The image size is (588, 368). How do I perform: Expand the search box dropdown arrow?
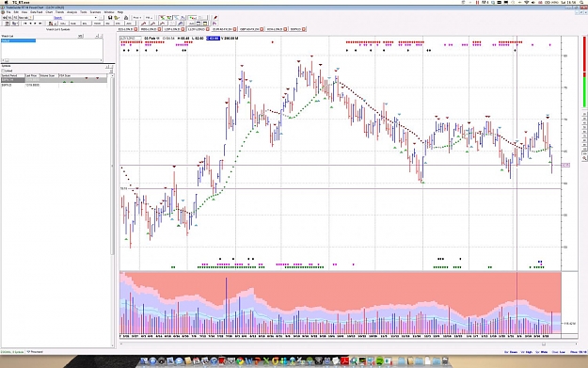[x=96, y=18]
